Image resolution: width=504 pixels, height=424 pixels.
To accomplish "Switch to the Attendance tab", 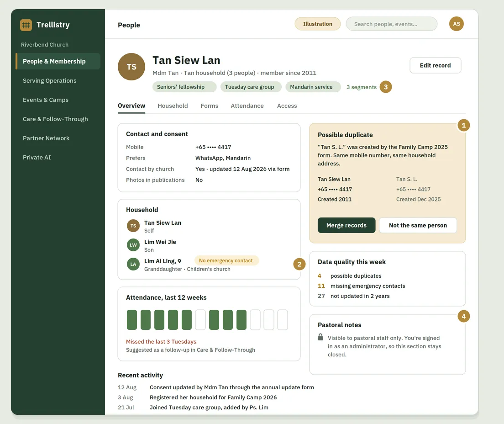I will (247, 106).
